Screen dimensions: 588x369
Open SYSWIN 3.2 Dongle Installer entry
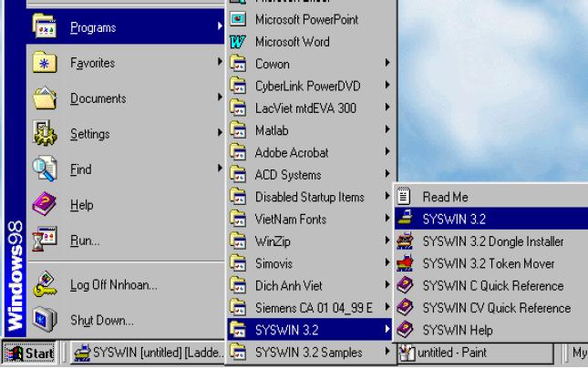pyautogui.click(x=490, y=241)
